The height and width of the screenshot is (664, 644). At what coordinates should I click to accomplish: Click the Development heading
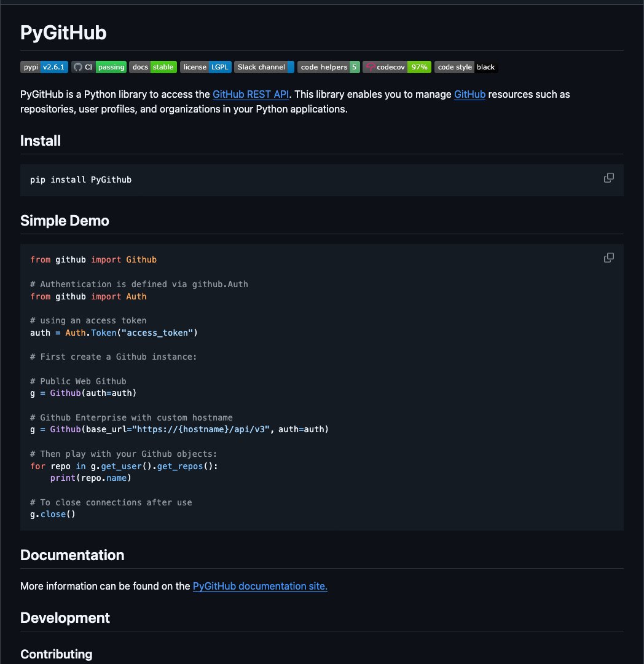[65, 618]
